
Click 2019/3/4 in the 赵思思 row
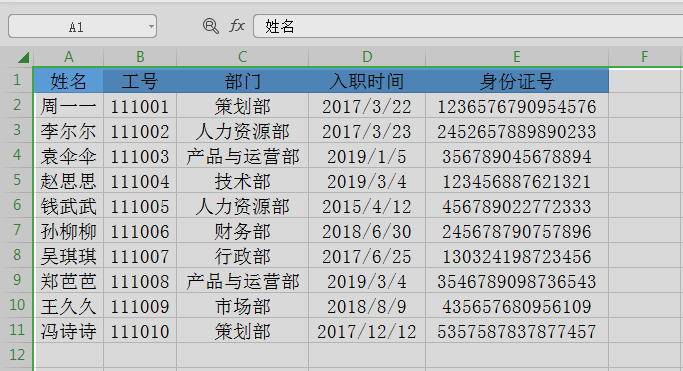367,181
